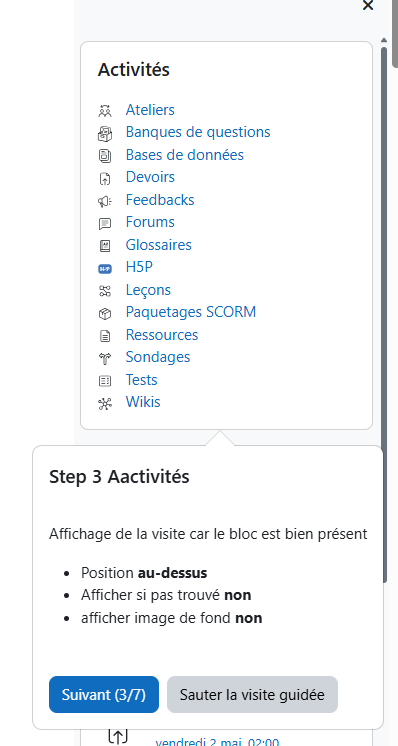Click the Banques de questions icon
398x746 pixels.
[105, 134]
